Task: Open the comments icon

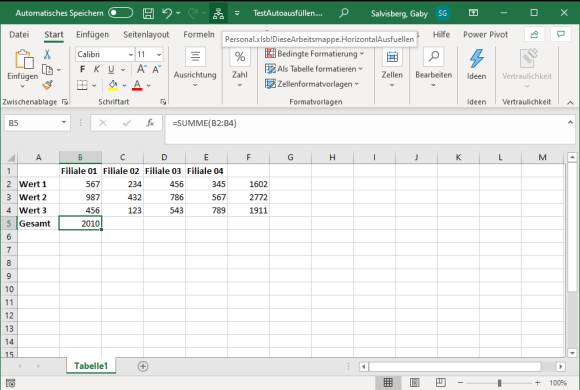Action: 561,34
